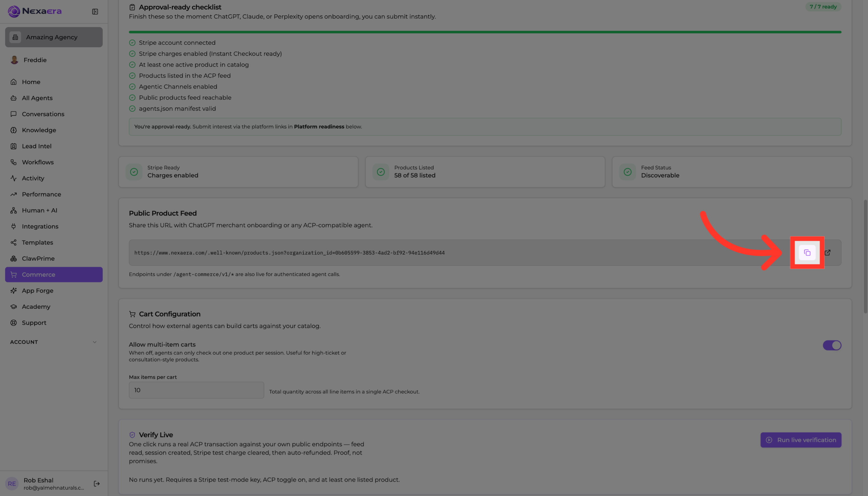Open Home in the sidebar
868x496 pixels.
point(54,82)
